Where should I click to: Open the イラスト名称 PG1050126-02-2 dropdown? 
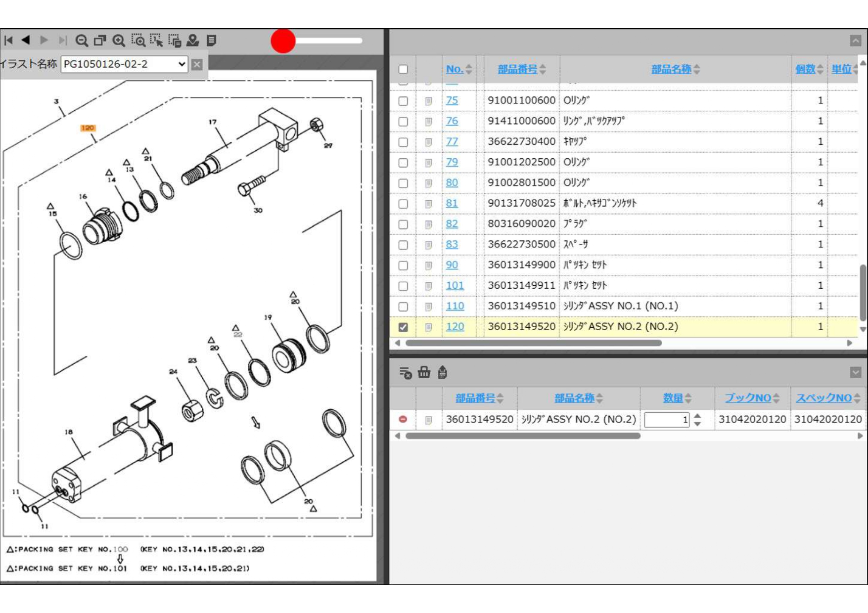[124, 64]
